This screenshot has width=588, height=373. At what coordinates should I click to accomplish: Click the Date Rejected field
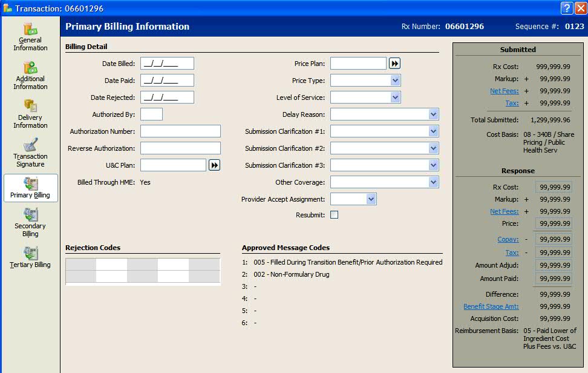point(167,97)
